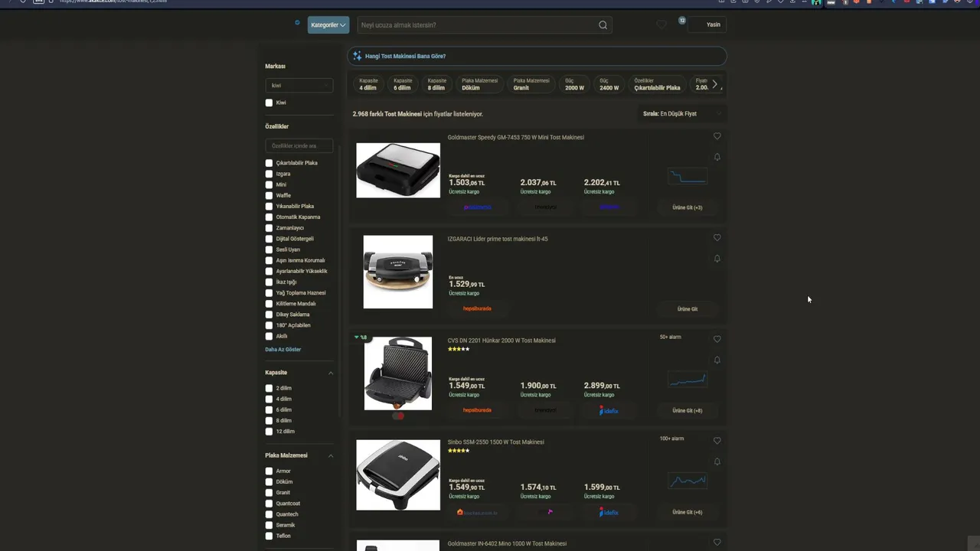Open the notification badge showing 12

pyautogui.click(x=681, y=21)
